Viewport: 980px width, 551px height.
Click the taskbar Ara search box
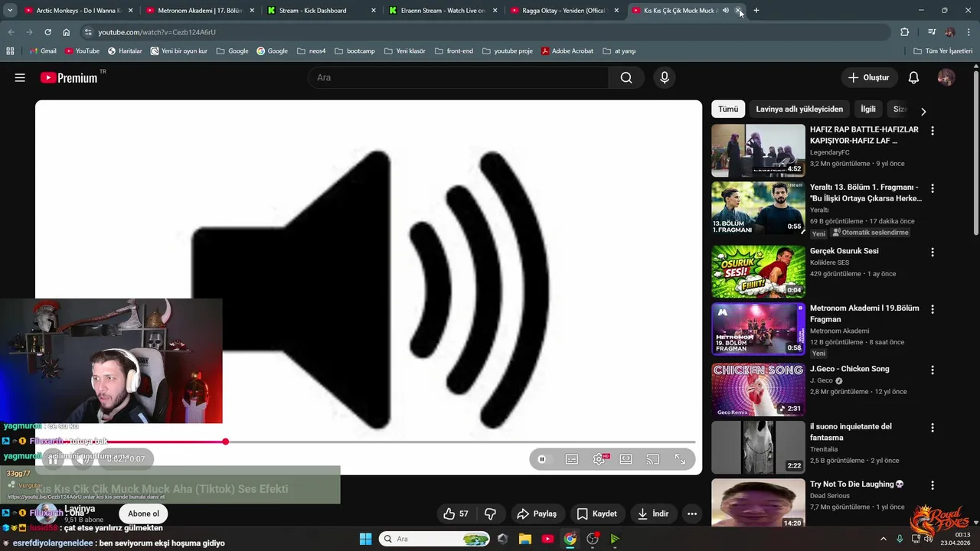[435, 539]
